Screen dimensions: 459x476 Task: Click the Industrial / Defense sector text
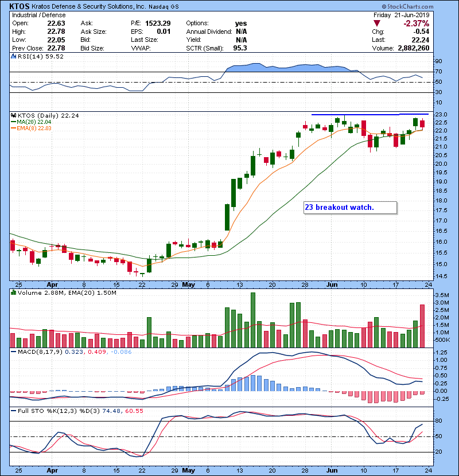(x=38, y=15)
